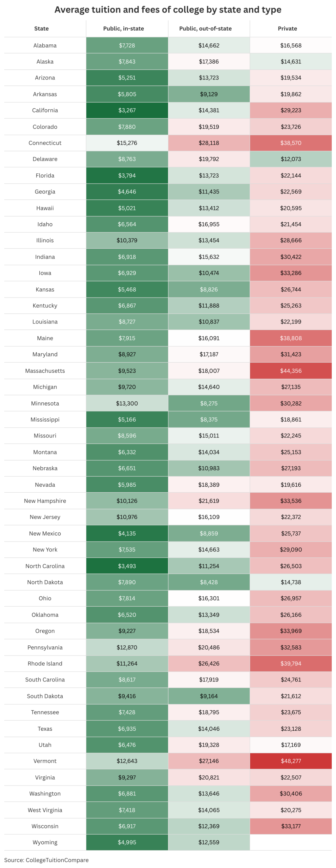Viewport: 336px width, 868px height.
Task: Click Vermont's dark red $48,277 private cell
Action: point(290,761)
